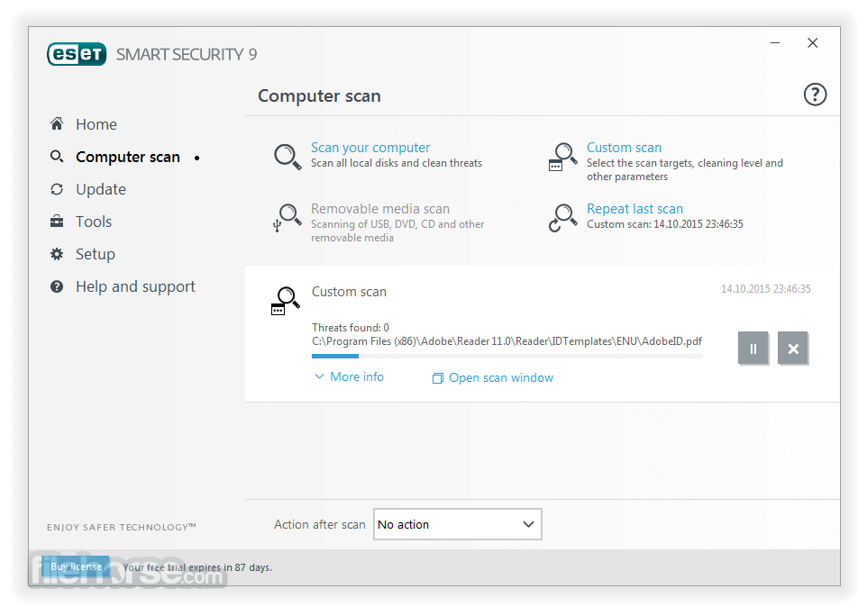867x616 pixels.
Task: Click the Update refresh arrows icon
Action: [57, 189]
